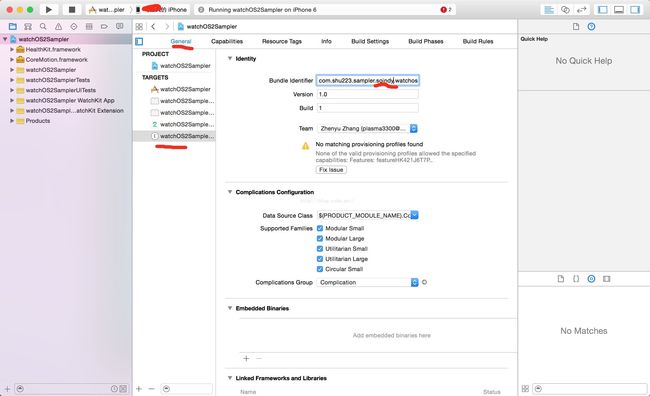Screen dimensions: 650x396
Task: Open the Find navigator
Action: (x=43, y=27)
